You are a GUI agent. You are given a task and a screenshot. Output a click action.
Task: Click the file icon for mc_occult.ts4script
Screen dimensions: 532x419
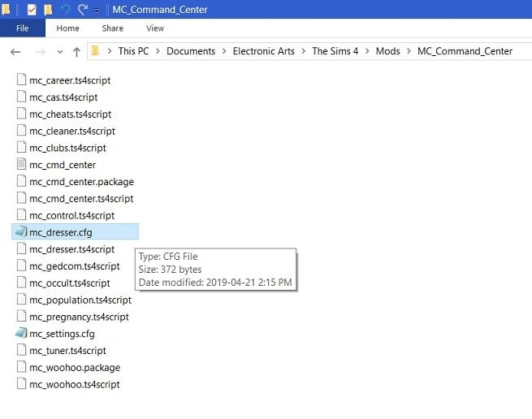pyautogui.click(x=21, y=282)
